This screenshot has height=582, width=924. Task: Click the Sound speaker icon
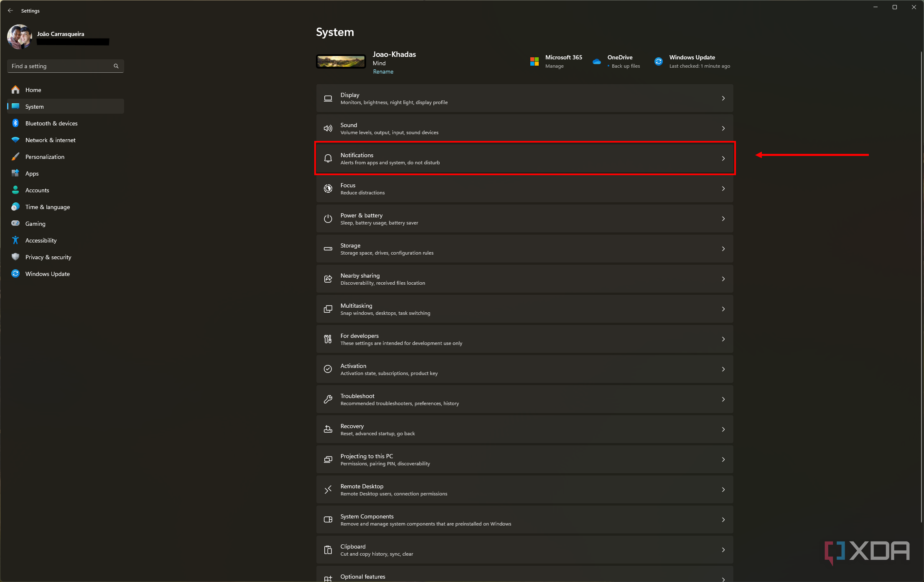(328, 128)
